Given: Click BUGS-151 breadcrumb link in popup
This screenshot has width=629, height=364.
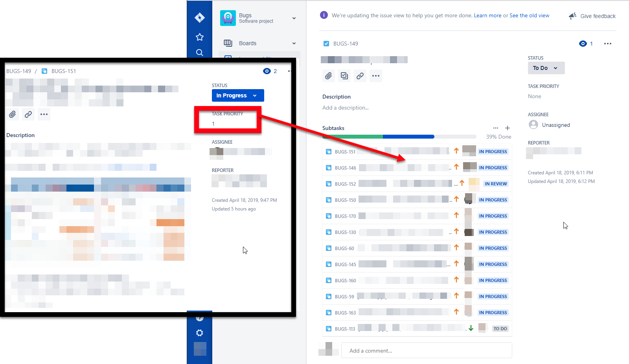Looking at the screenshot, I should pyautogui.click(x=63, y=71).
